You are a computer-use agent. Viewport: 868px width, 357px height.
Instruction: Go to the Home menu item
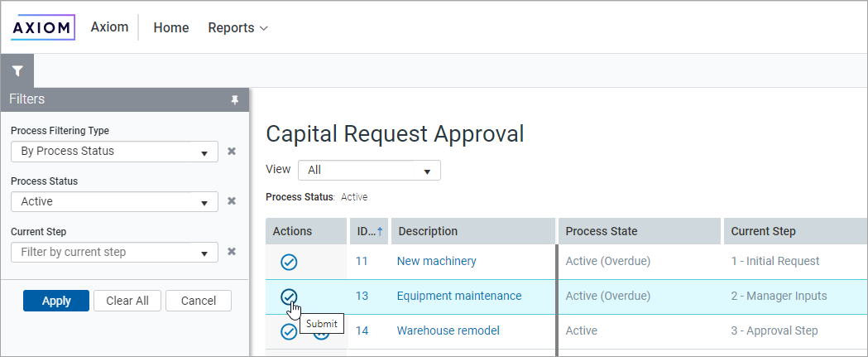pyautogui.click(x=171, y=27)
